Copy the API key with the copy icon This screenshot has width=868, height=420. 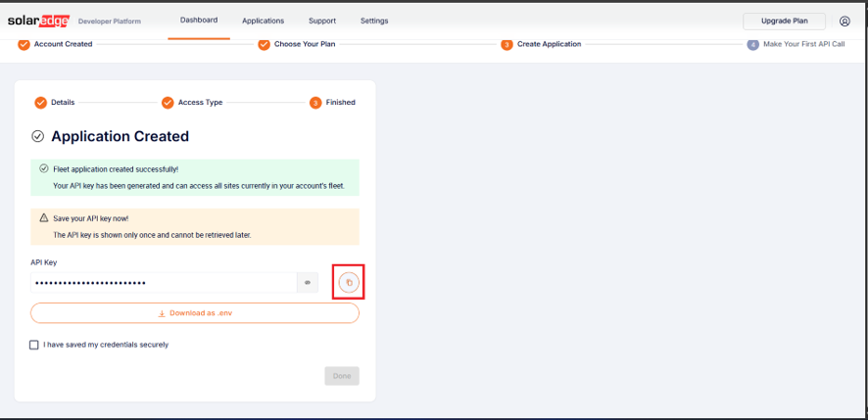349,283
